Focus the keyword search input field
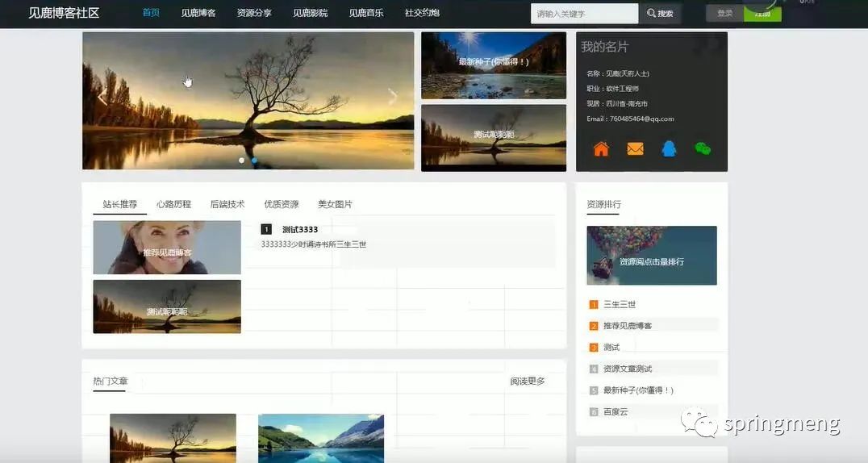The width and height of the screenshot is (868, 463). [x=585, y=13]
